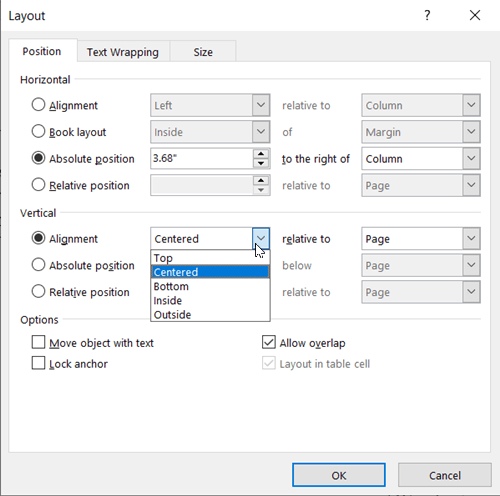Choose Top from the alignment list
Viewport: 500px width, 496px height.
pyautogui.click(x=210, y=258)
